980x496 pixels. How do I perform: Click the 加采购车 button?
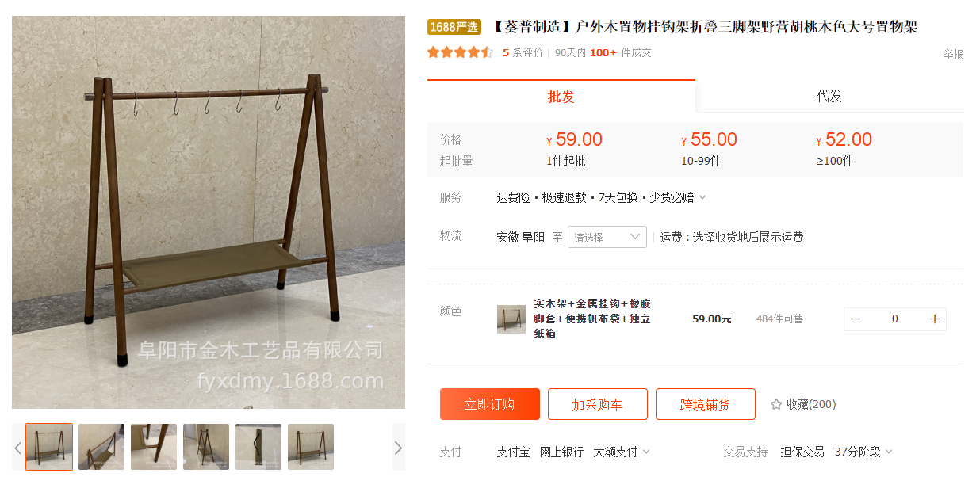click(598, 404)
